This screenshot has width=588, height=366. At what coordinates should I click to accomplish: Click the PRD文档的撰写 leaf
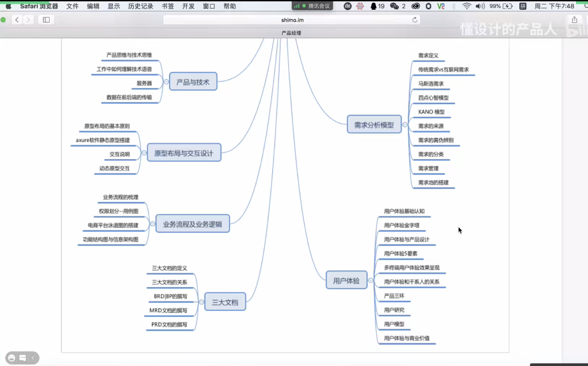[x=169, y=325]
